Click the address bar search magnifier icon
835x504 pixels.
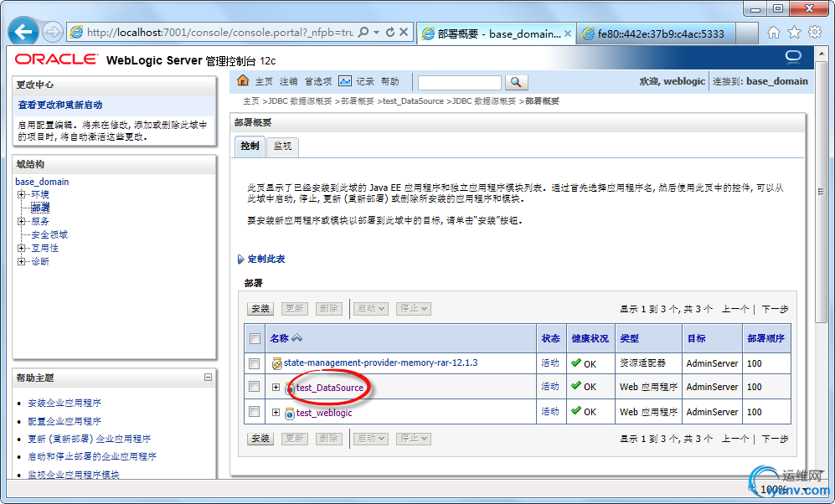(x=363, y=33)
